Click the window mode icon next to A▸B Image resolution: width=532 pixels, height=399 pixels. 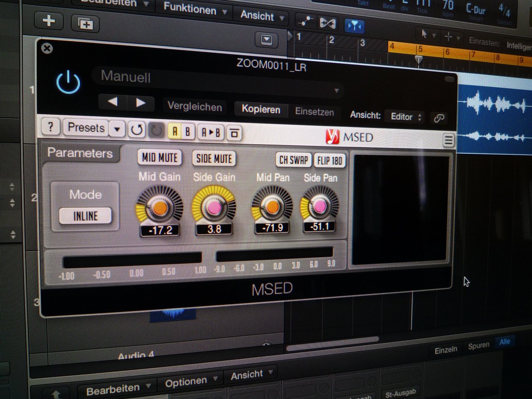pos(234,133)
